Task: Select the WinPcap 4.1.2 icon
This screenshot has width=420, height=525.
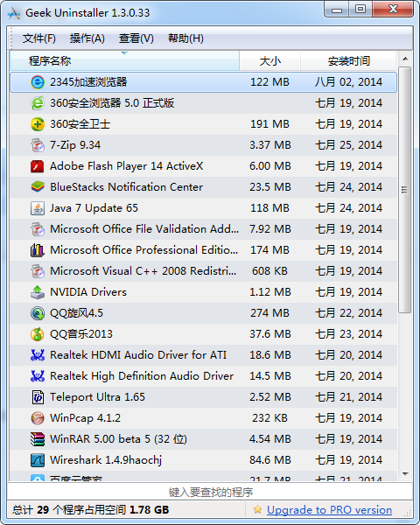Action: tap(38, 418)
